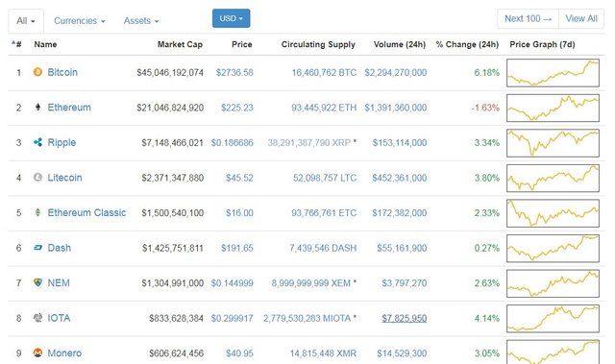Sort by Volume (24h) header
The width and height of the screenshot is (615, 364).
tap(400, 44)
